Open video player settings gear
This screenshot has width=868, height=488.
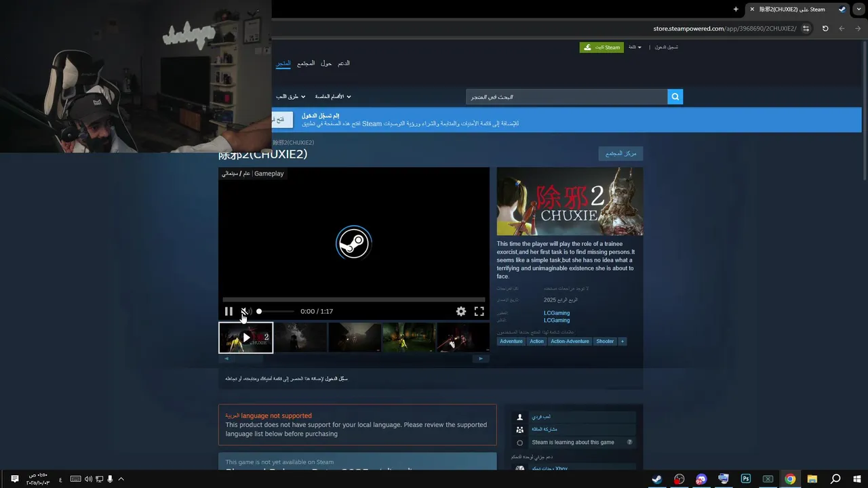[461, 311]
